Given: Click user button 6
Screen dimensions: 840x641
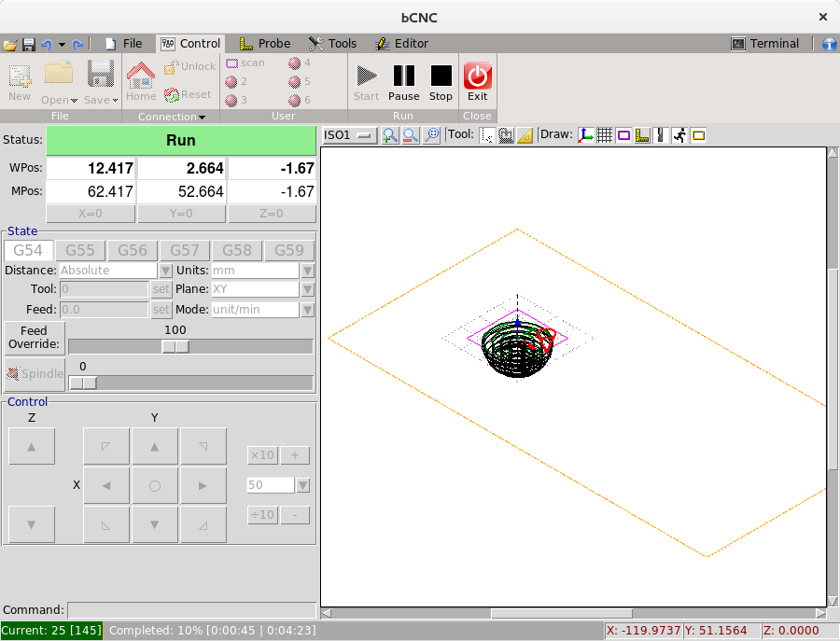Looking at the screenshot, I should 300,100.
